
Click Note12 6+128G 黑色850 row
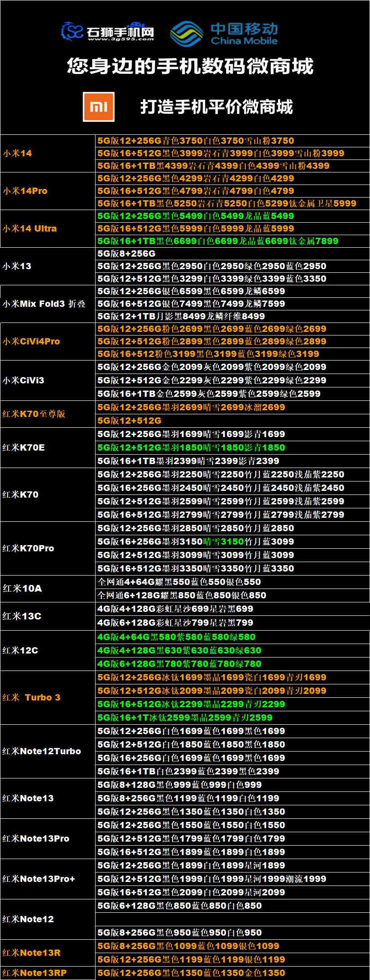(x=233, y=906)
